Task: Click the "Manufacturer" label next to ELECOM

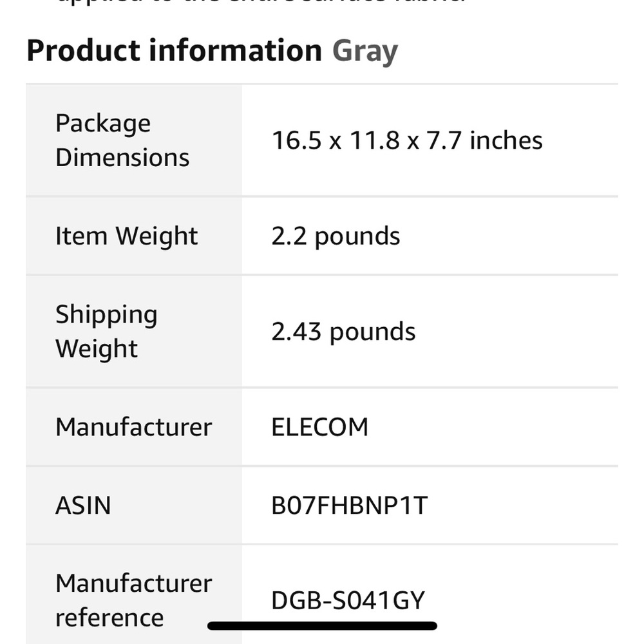Action: (133, 427)
